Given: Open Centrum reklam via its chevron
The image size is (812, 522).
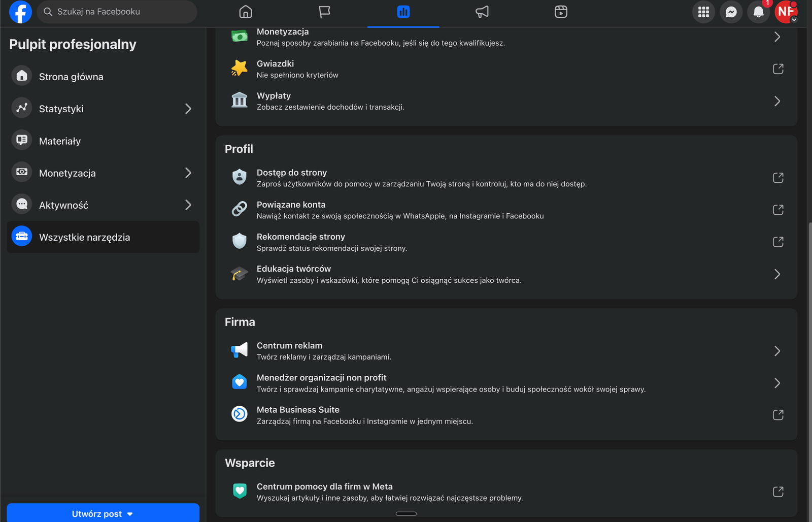Looking at the screenshot, I should pos(776,350).
